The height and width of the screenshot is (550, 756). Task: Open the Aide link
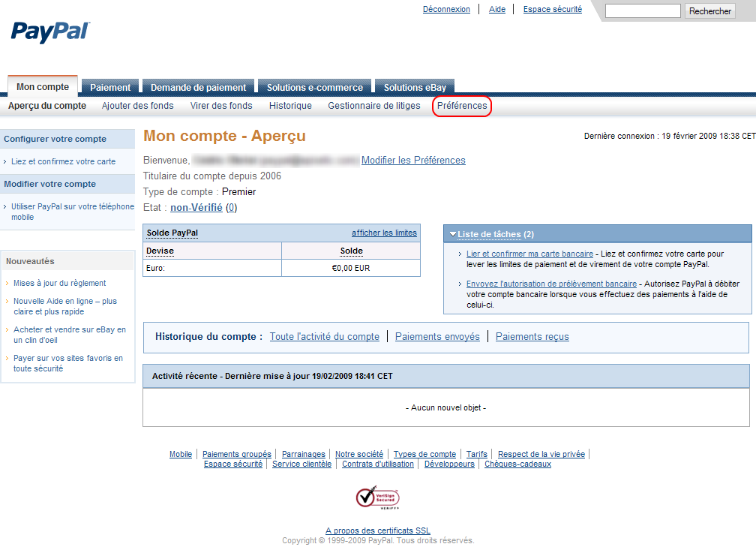click(x=497, y=9)
